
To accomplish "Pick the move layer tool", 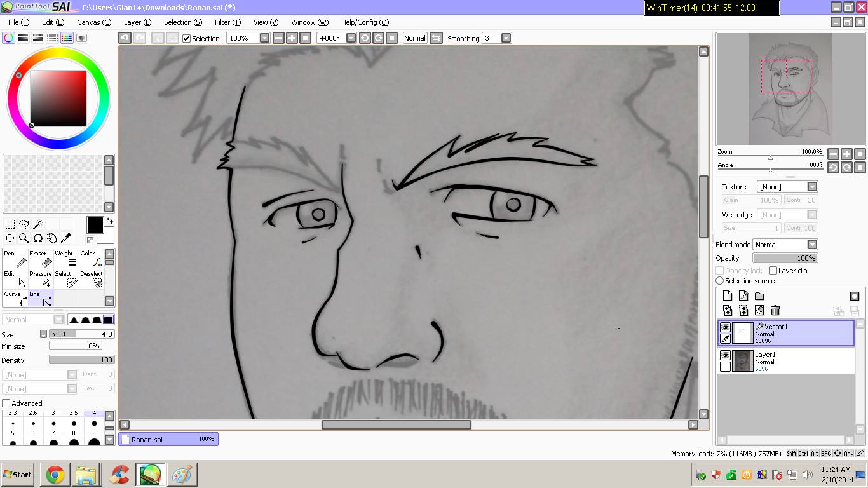I will tap(10, 238).
